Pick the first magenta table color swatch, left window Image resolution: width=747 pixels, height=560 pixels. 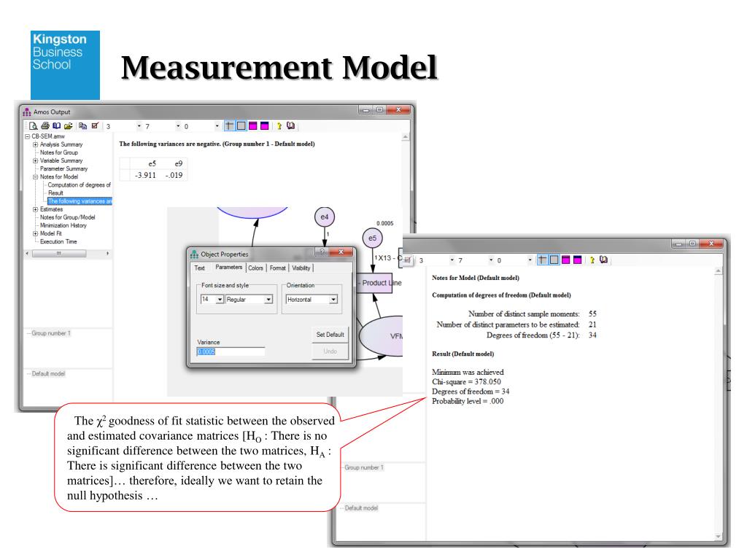253,125
